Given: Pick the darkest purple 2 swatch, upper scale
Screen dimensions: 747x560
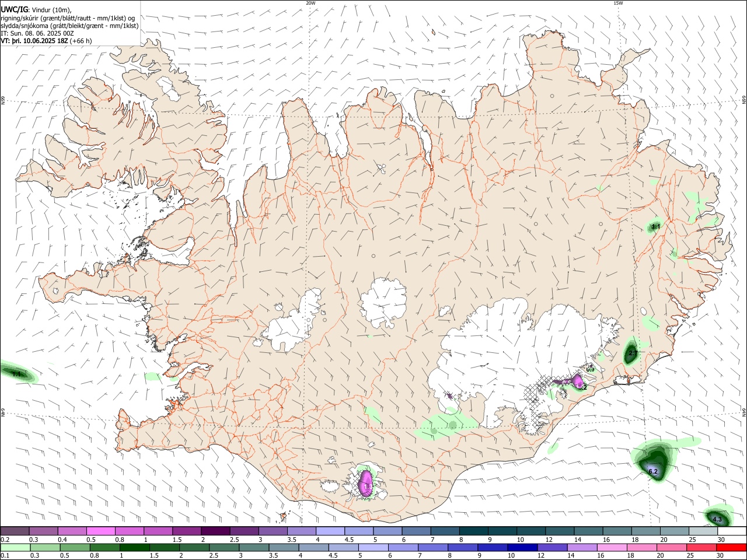Looking at the screenshot, I should (215, 531).
